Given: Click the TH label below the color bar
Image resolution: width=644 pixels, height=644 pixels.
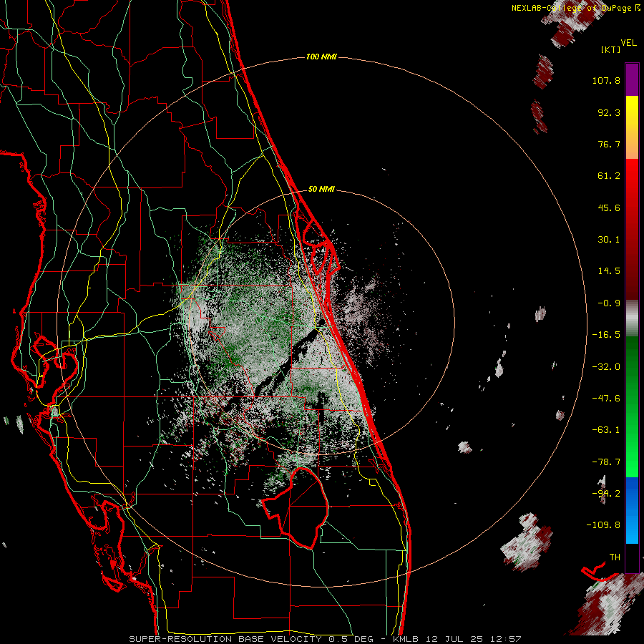Looking at the screenshot, I should click(615, 557).
